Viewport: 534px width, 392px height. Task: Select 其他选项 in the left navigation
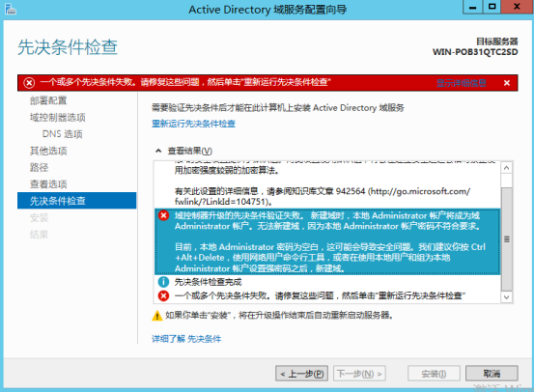click(48, 151)
